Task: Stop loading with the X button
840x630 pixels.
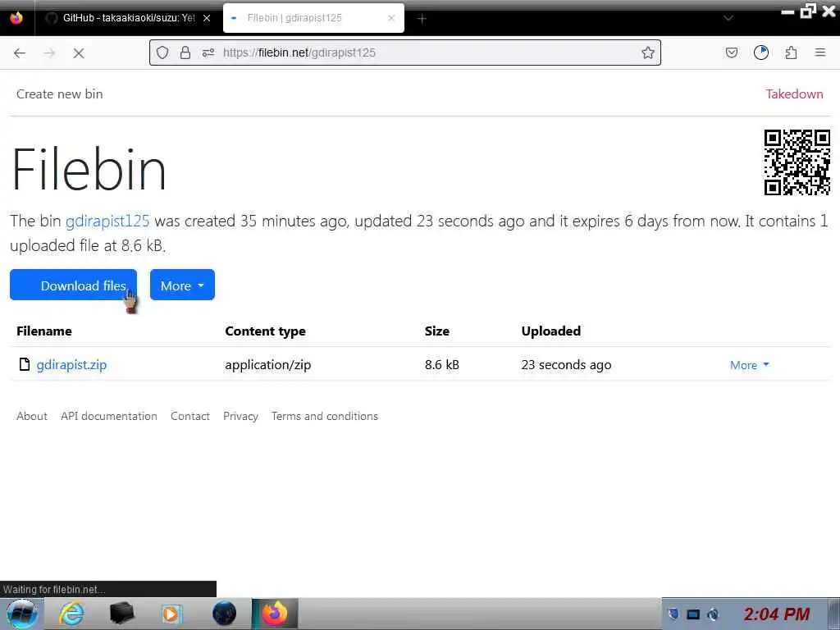Action: [x=79, y=52]
